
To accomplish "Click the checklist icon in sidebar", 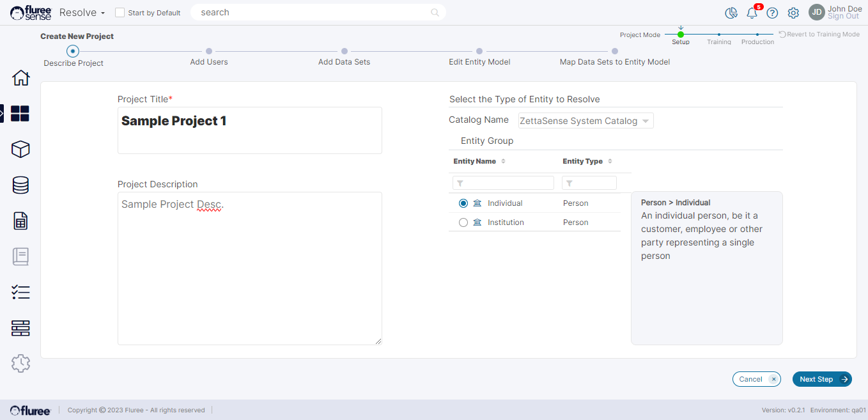I will [20, 292].
